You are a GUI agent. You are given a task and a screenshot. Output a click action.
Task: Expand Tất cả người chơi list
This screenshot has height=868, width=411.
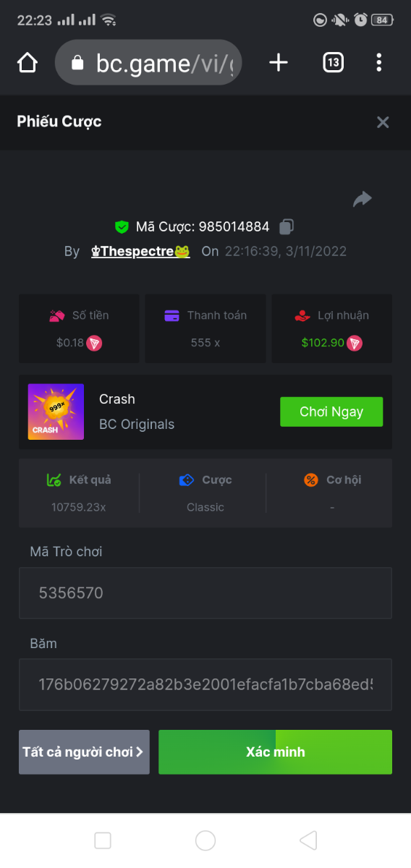84,752
